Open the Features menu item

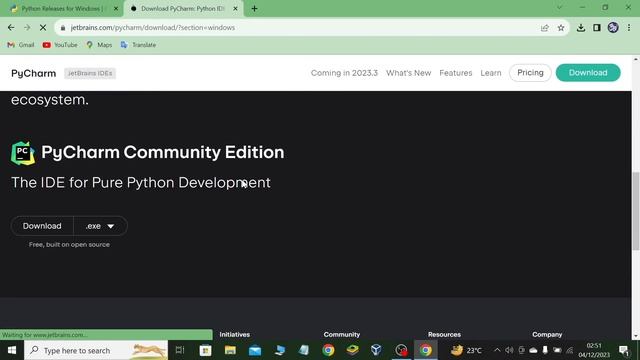pos(456,73)
